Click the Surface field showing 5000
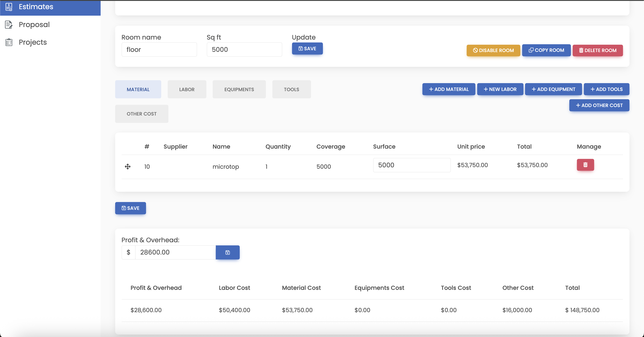The width and height of the screenshot is (644, 337). (411, 165)
